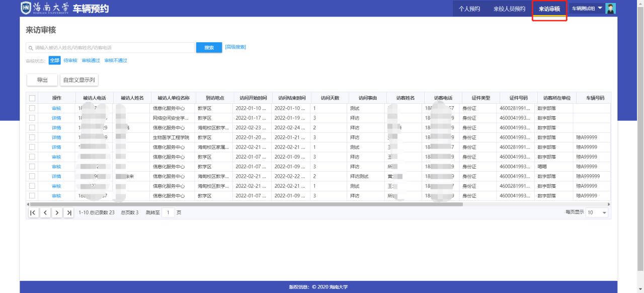The width and height of the screenshot is (644, 293).
Task: Toggle the select-all checkbox in table header
Action: 33,98
